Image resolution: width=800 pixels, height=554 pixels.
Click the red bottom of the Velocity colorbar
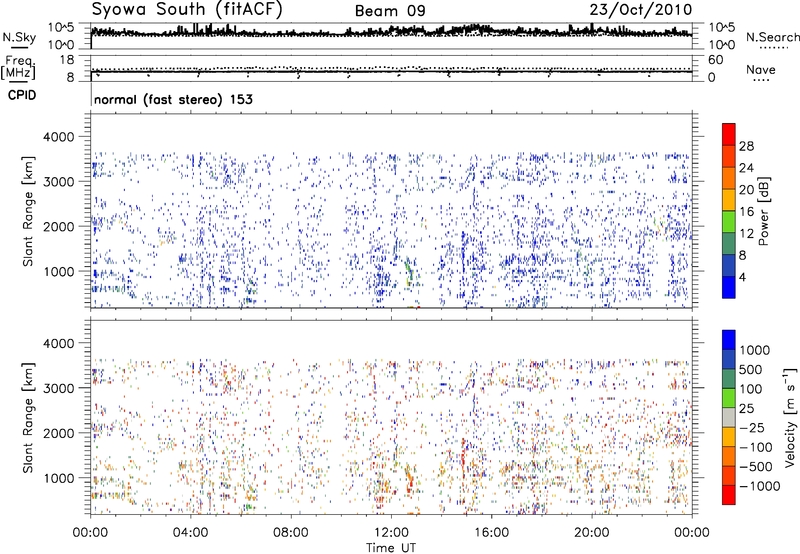[x=729, y=495]
